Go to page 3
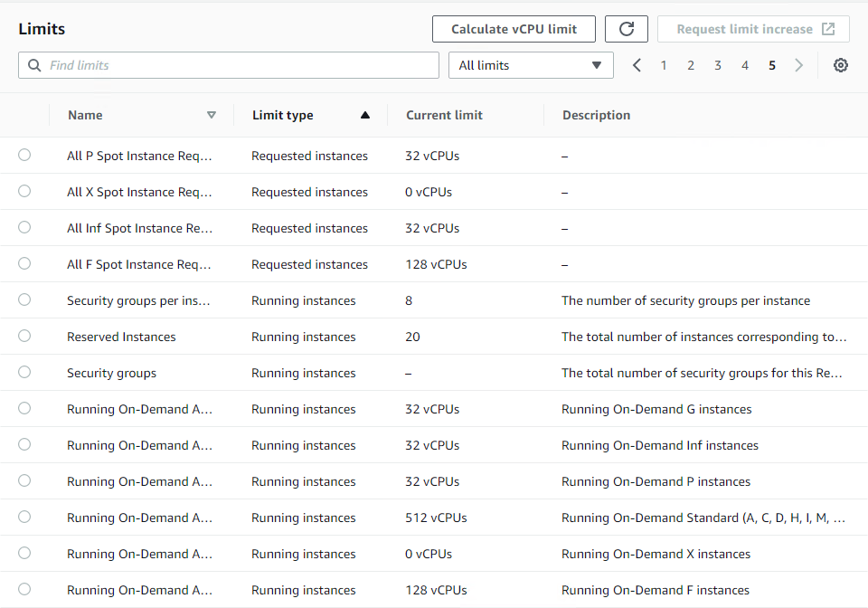Image resolution: width=868 pixels, height=608 pixels. [x=717, y=65]
